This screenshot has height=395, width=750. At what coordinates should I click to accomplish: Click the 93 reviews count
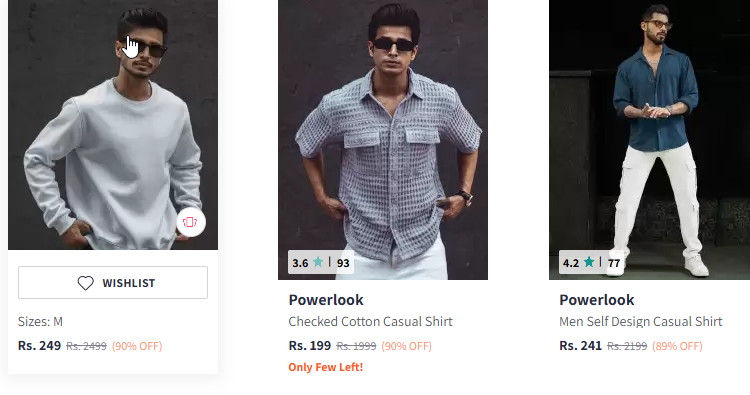(x=343, y=263)
